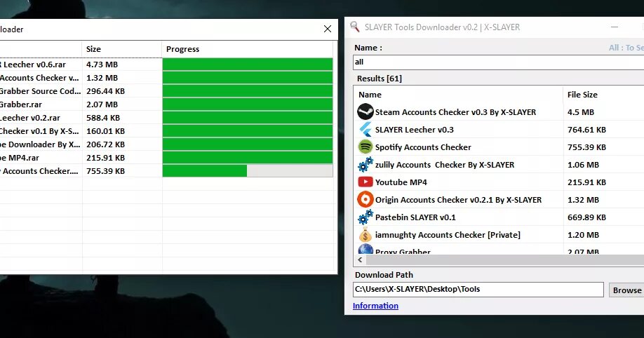Click the '1.20 MB' file size cell
The height and width of the screenshot is (338, 644).
click(x=583, y=235)
